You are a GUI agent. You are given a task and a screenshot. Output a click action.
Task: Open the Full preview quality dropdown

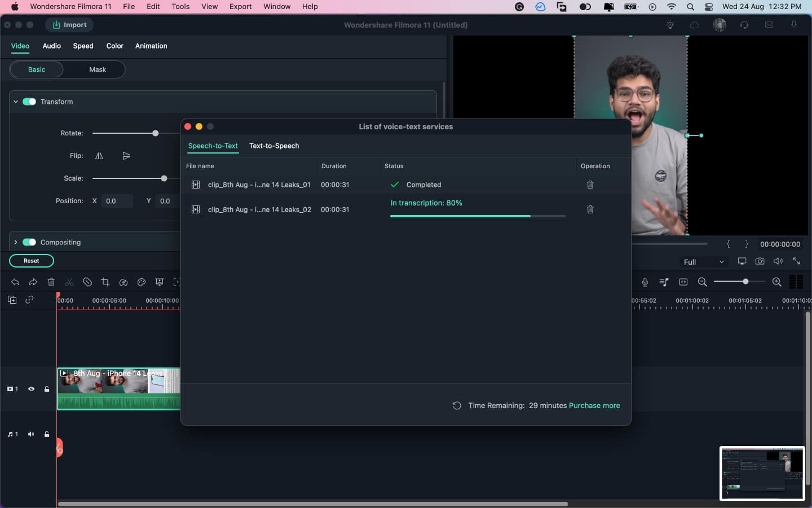click(x=703, y=262)
